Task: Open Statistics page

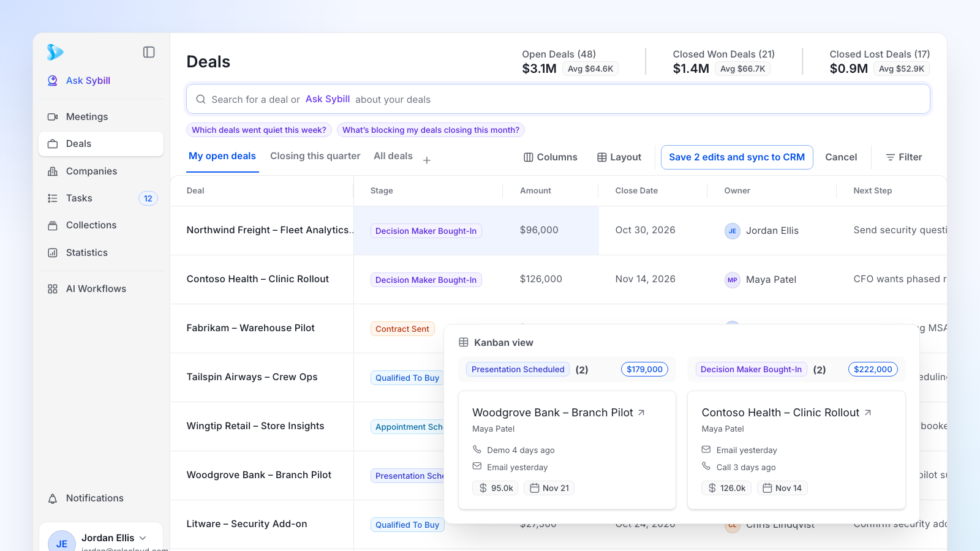Action: (101, 252)
